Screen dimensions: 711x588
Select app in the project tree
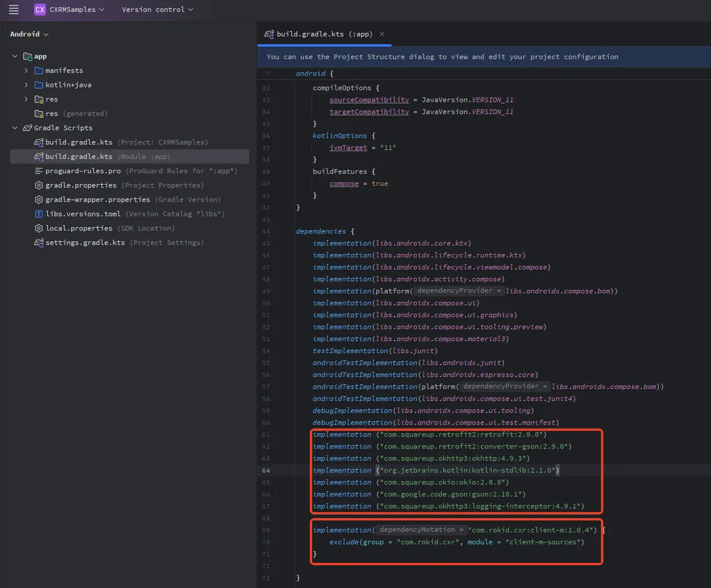(40, 56)
